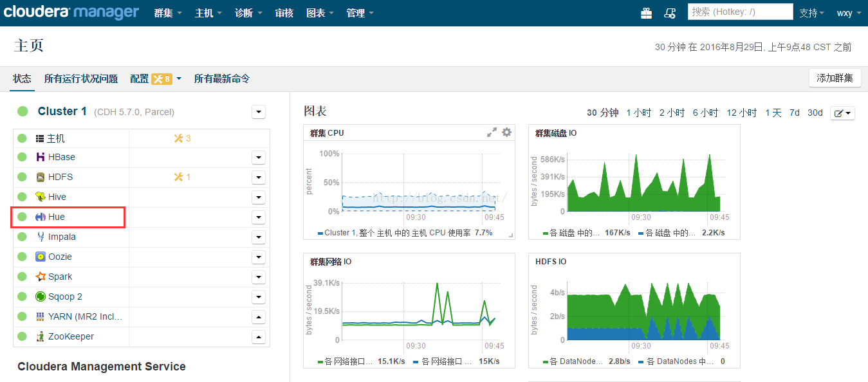Open Sqoop 2 actions dropdown arrow
The image size is (868, 382).
tap(259, 297)
